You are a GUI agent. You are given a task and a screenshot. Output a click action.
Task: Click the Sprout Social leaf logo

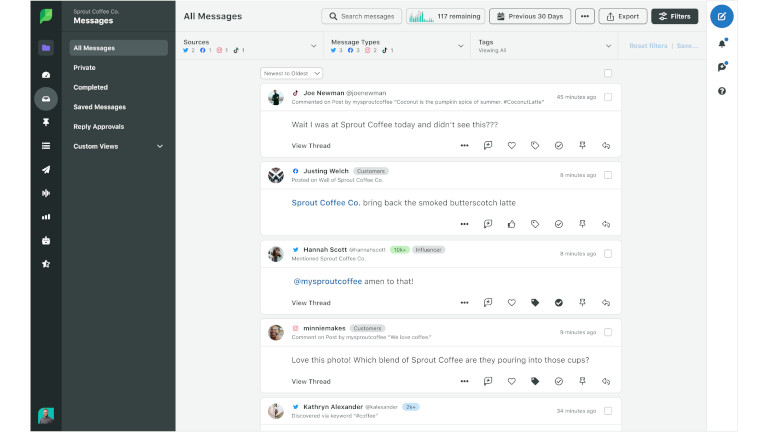pyautogui.click(x=46, y=16)
